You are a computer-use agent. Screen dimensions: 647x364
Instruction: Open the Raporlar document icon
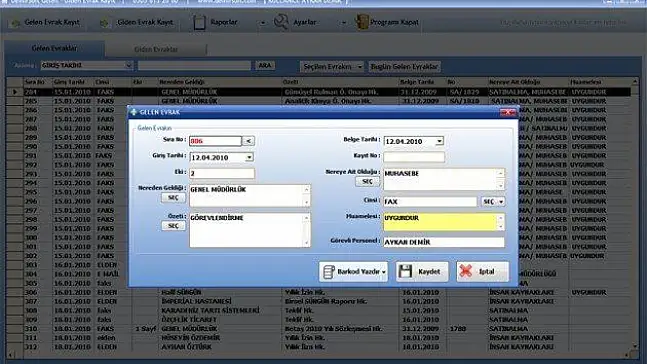(199, 22)
